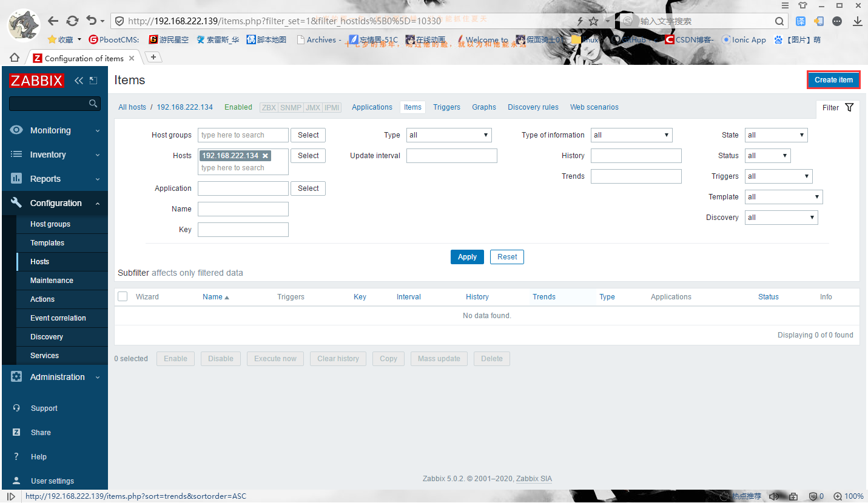
Task: Open the three-dots extensions icon
Action: (837, 21)
